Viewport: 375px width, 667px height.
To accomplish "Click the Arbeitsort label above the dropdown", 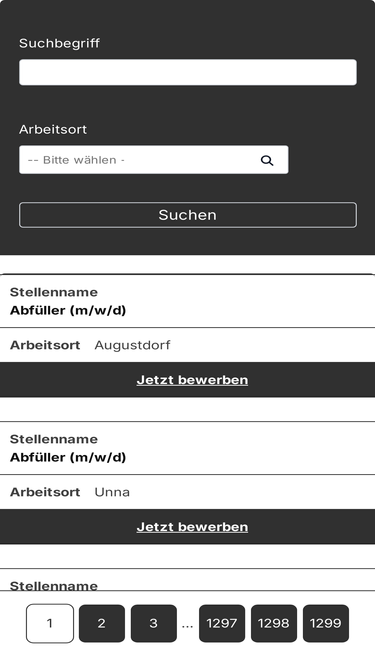I will [x=53, y=129].
